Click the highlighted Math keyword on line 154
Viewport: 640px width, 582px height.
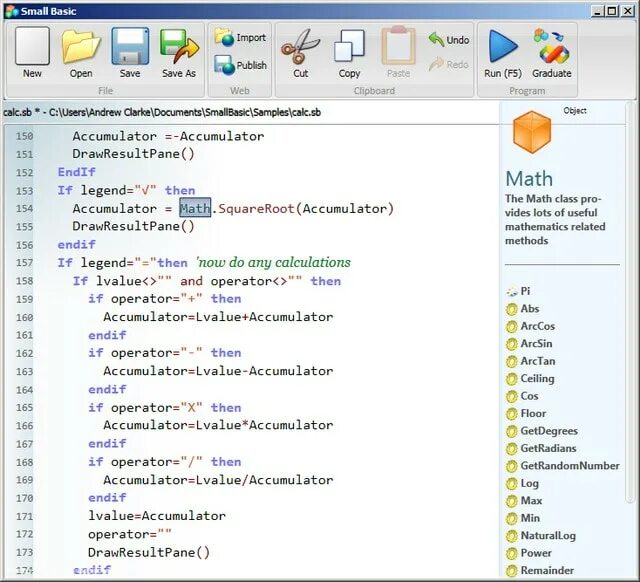(x=195, y=208)
